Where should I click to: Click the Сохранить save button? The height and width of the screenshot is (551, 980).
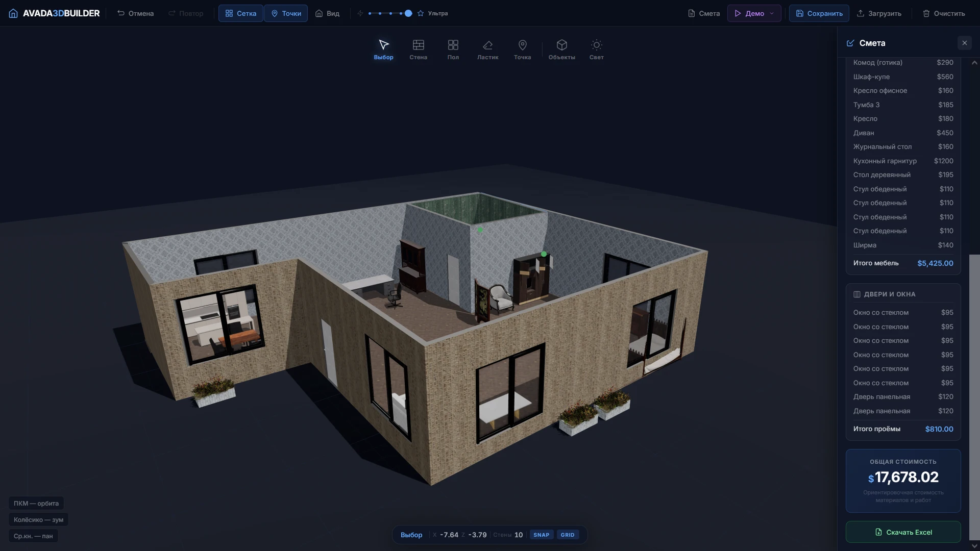[x=819, y=13]
